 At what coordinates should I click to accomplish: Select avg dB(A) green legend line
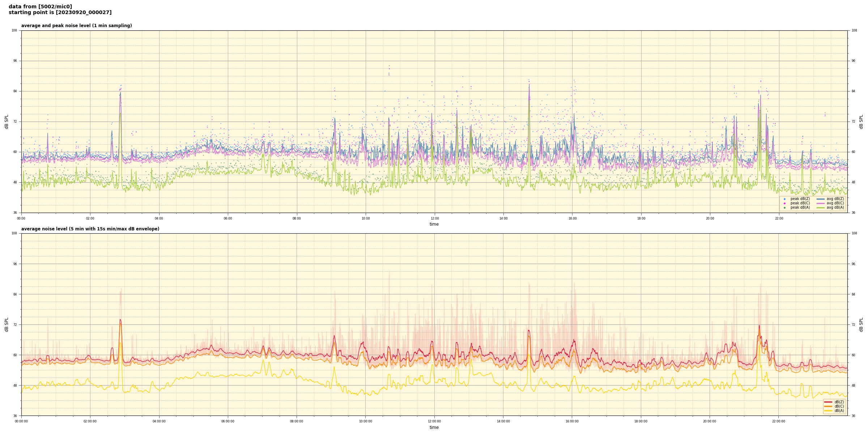[x=821, y=208]
